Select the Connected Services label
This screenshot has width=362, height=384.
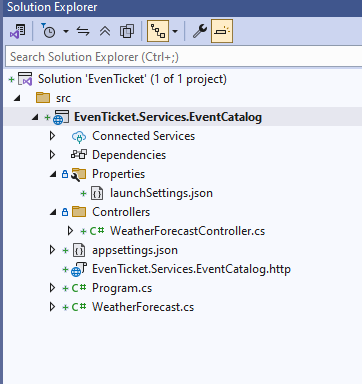(x=144, y=136)
